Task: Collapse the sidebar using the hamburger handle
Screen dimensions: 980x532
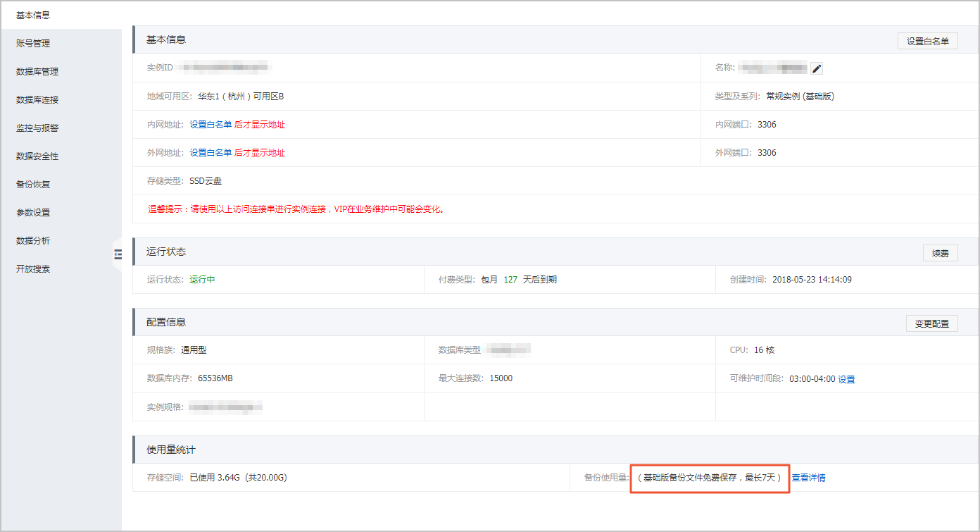Action: click(x=118, y=254)
